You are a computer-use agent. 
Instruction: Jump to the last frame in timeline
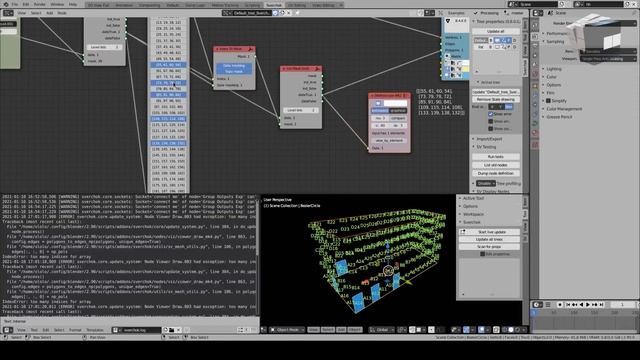tap(601, 304)
